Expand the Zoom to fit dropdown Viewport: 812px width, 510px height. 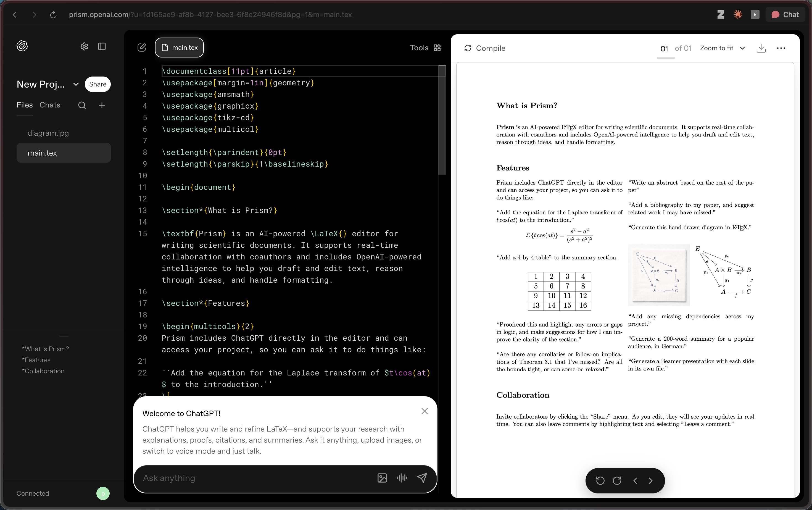[722, 48]
